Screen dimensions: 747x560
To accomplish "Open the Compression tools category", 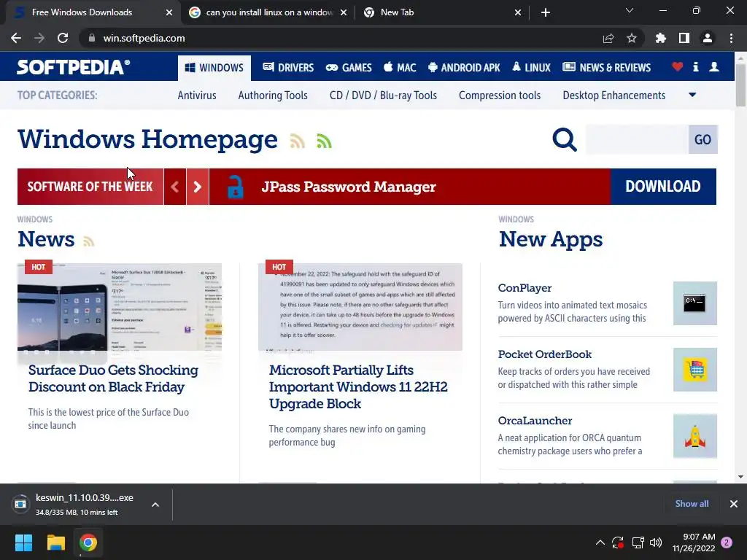I will (500, 96).
